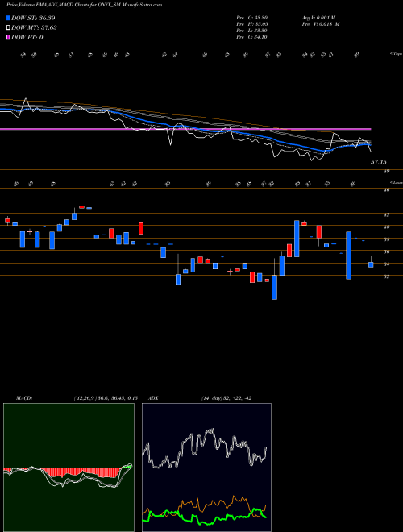The height and width of the screenshot is (532, 403).
Task: Click the magenta DOW PT legend swatch
Action: [8, 37]
